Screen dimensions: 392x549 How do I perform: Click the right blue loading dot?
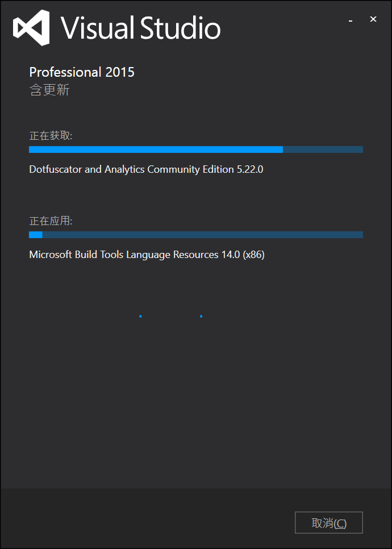click(201, 316)
